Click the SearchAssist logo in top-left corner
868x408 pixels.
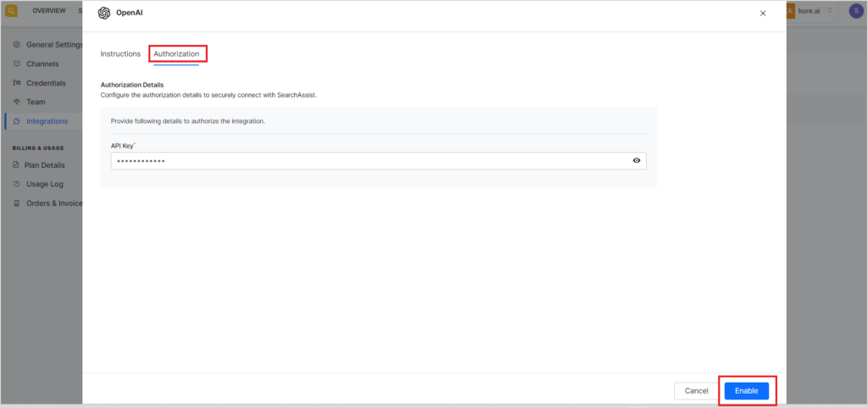11,11
